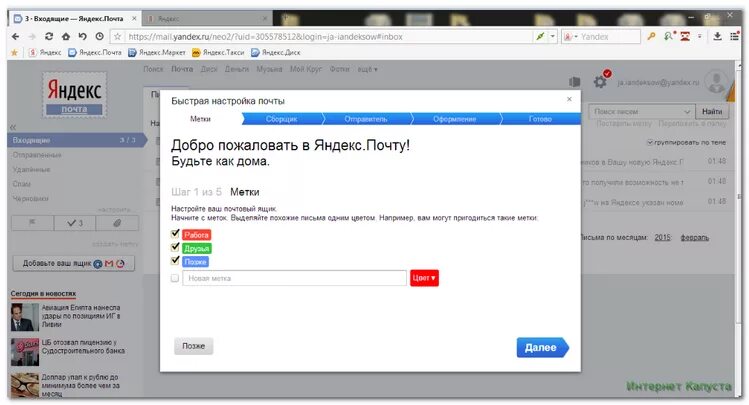The width and height of the screenshot is (749, 405).
Task: Close the quick setup dialog
Action: [569, 99]
